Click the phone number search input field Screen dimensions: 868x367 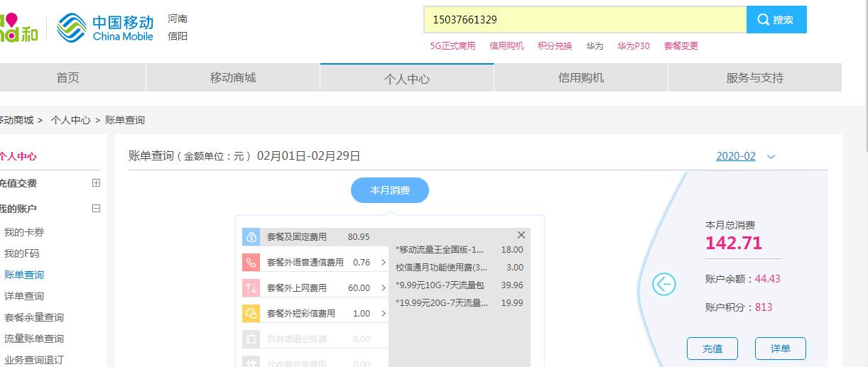pos(584,20)
